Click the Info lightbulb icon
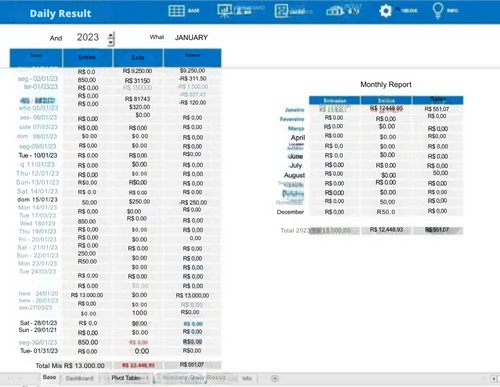The image size is (500, 387). point(438,11)
